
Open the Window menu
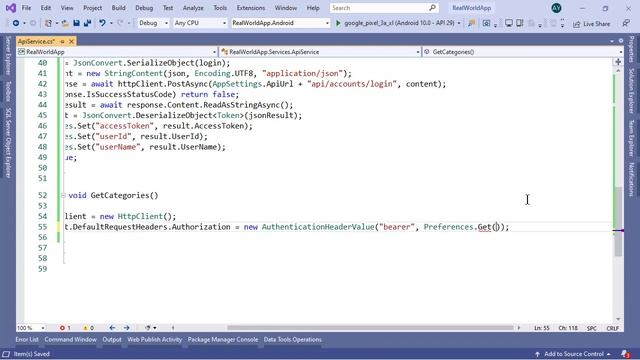286,8
